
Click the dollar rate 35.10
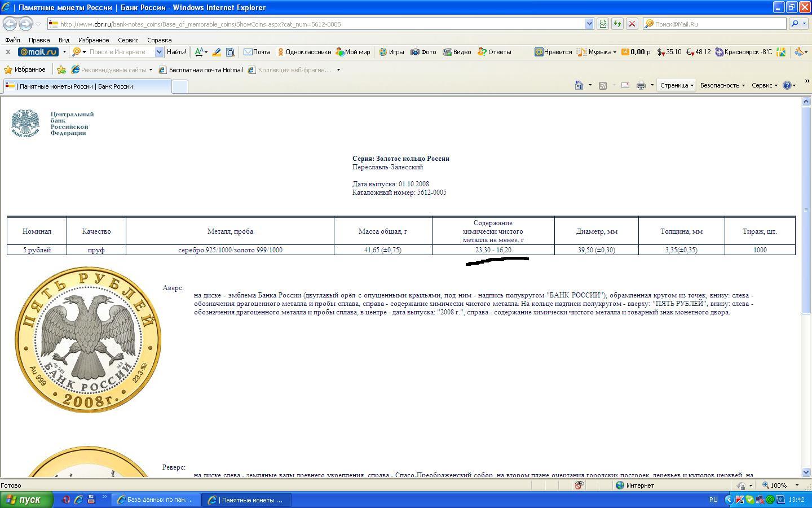click(669, 52)
